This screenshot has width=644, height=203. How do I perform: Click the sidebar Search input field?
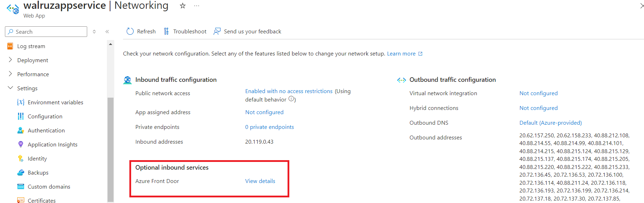click(46, 31)
